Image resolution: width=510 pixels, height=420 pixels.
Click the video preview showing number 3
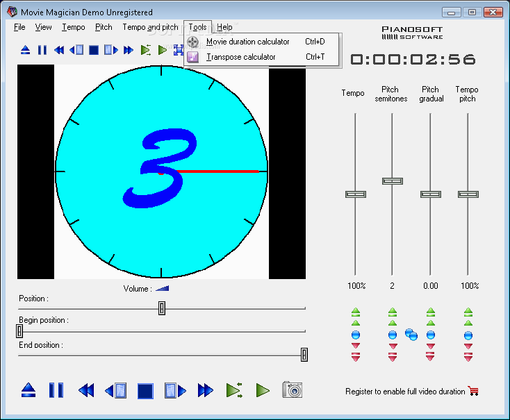click(161, 171)
